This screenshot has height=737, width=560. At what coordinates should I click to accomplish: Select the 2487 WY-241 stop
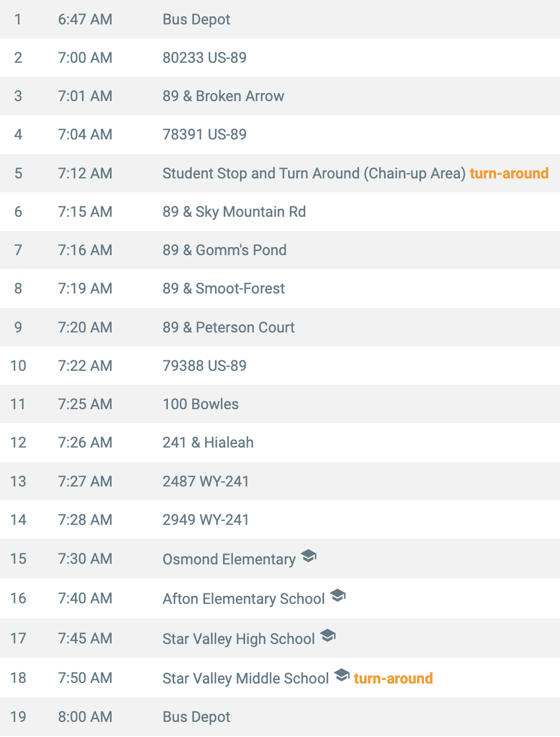[x=280, y=481]
